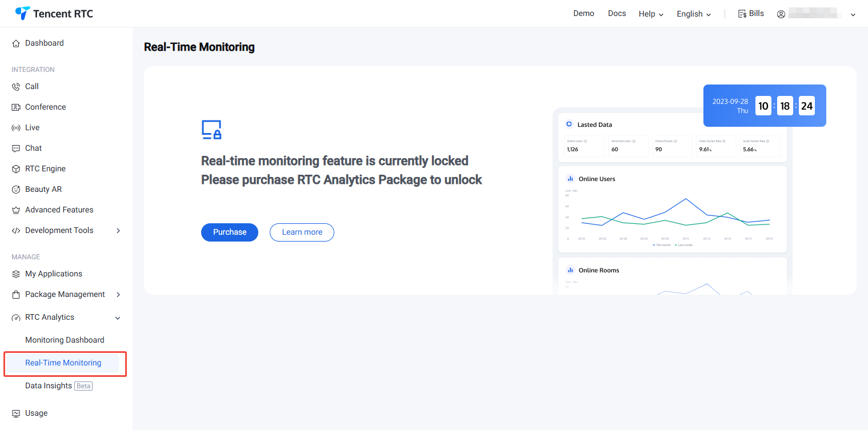Click the Dashboard home icon
Image resolution: width=868 pixels, height=430 pixels.
coord(16,43)
